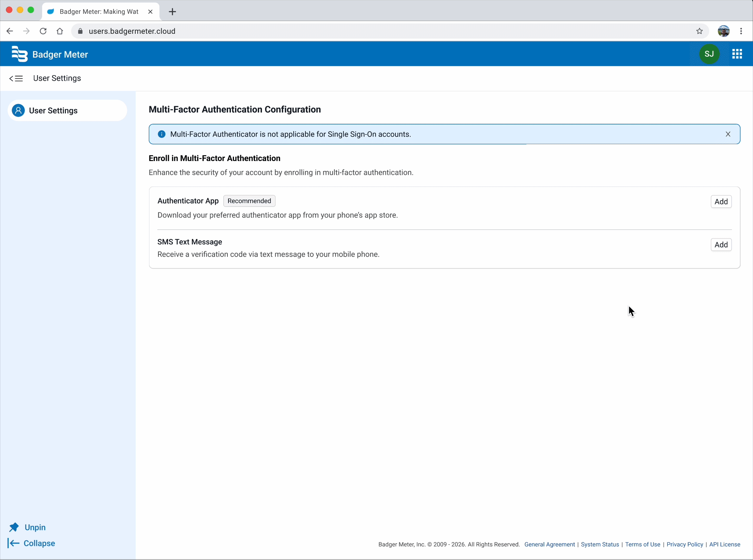Close the Badger Meter browser tab
This screenshot has width=753, height=560.
pos(150,12)
